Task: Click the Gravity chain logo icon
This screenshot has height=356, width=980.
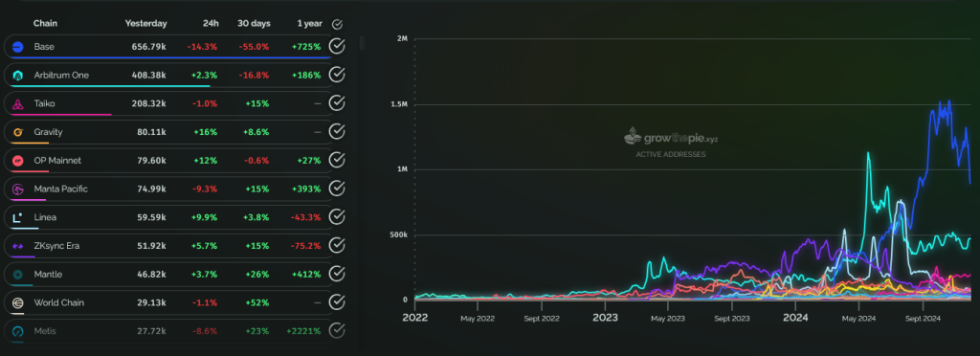Action: (x=17, y=132)
